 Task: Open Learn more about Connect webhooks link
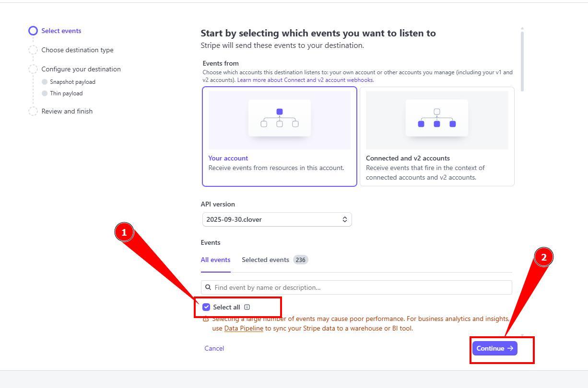(x=306, y=80)
